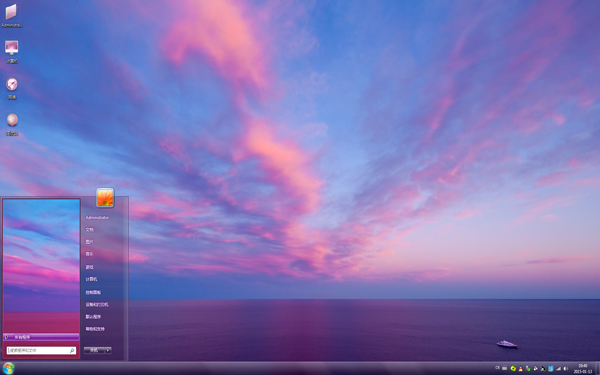
Task: Click the keyboard icon in the tray
Action: (504, 368)
